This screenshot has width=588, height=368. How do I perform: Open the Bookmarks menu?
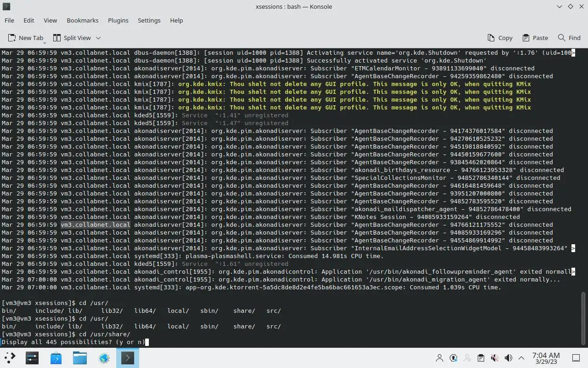(83, 20)
